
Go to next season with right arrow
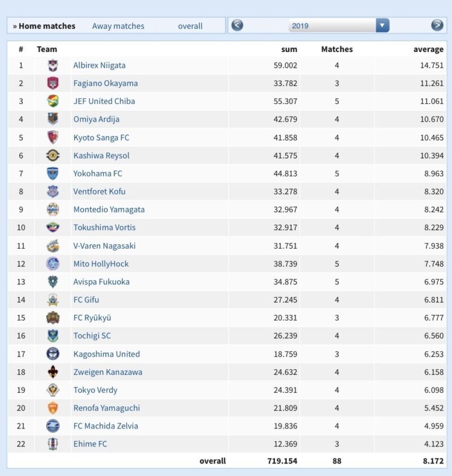click(437, 25)
